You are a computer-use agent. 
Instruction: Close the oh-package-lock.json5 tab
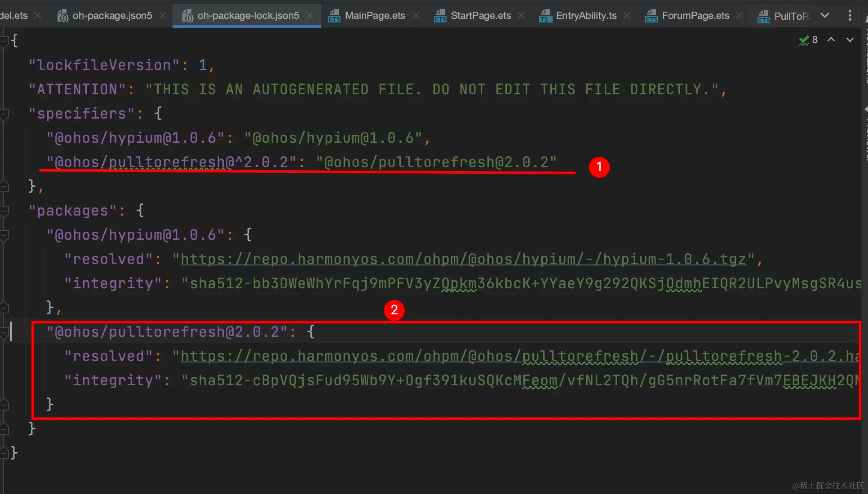[x=310, y=16]
